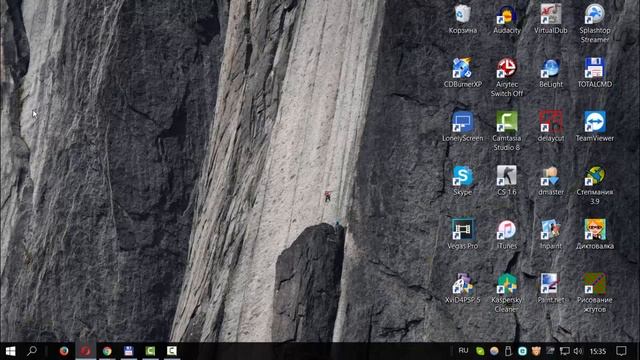Switch to Firefox in the taskbar
The image size is (640, 360).
point(64,351)
